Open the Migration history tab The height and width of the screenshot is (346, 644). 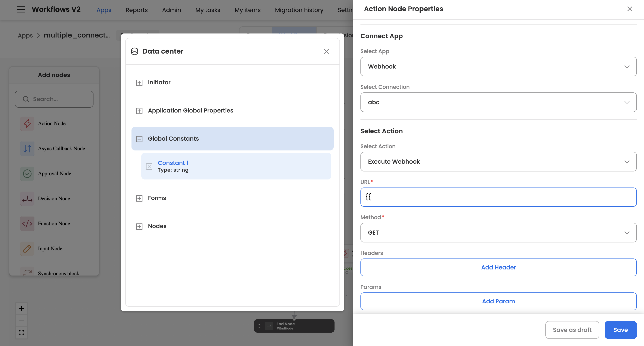(x=299, y=10)
